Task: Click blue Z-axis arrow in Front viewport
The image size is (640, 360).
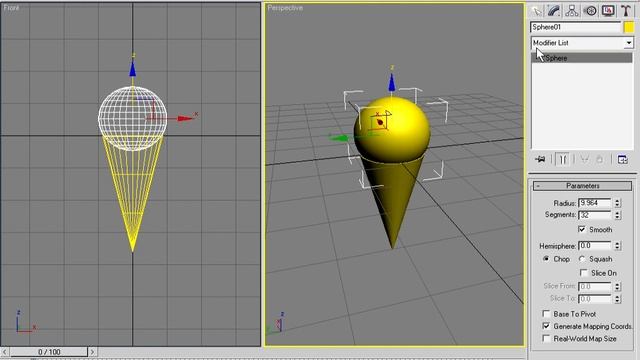Action: [x=132, y=69]
